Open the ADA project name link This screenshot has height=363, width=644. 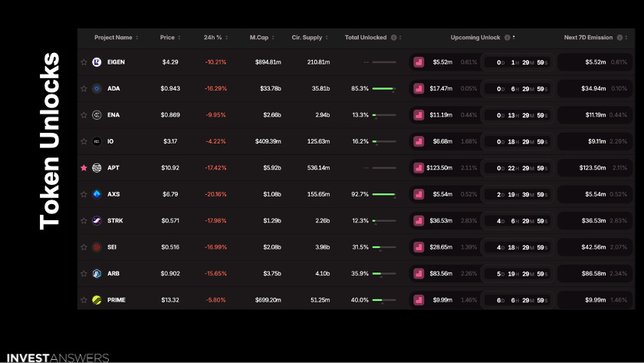point(113,88)
